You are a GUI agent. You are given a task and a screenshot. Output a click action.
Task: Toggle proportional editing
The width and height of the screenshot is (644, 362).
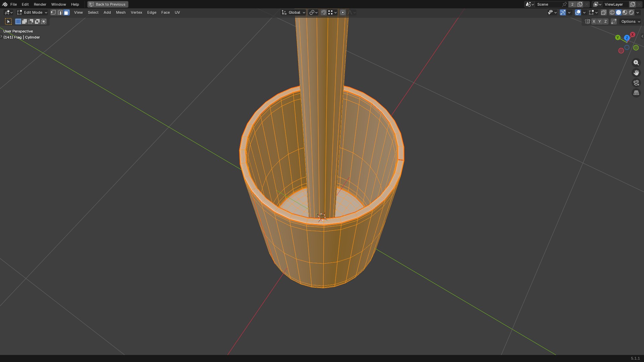coord(343,12)
